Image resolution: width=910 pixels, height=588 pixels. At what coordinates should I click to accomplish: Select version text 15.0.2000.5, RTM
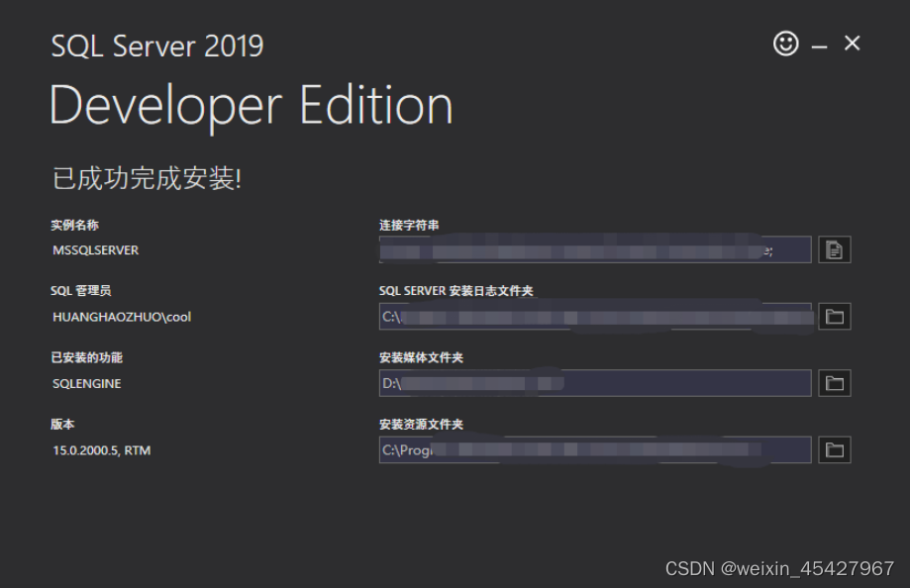pyautogui.click(x=102, y=450)
